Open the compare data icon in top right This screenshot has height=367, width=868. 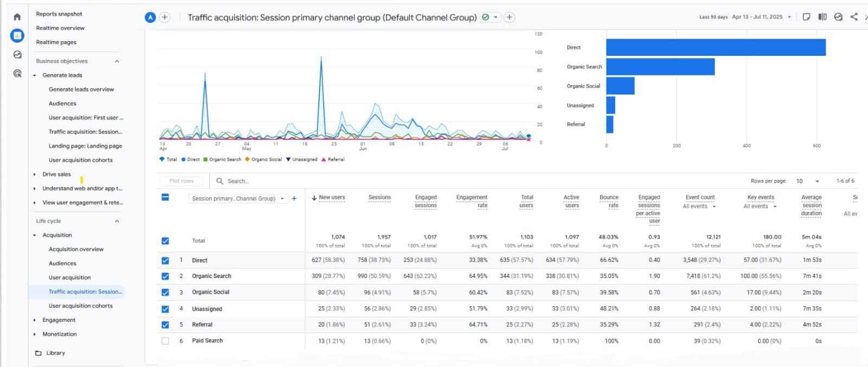(822, 17)
